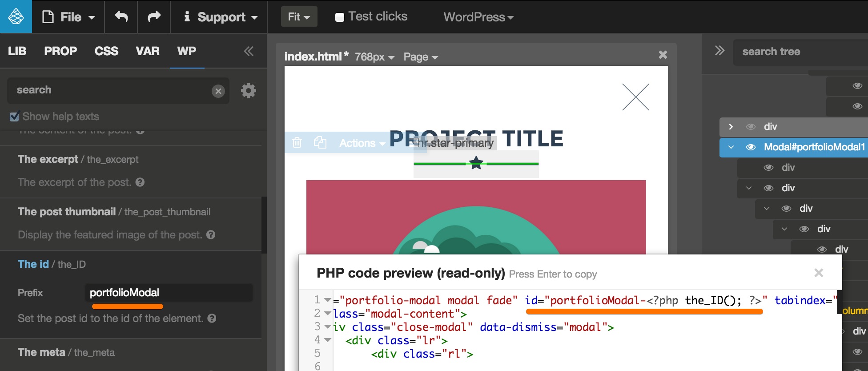Viewport: 868px width, 371px height.
Task: Collapse the Modal#portfolioModal1 tree node
Action: (x=731, y=147)
